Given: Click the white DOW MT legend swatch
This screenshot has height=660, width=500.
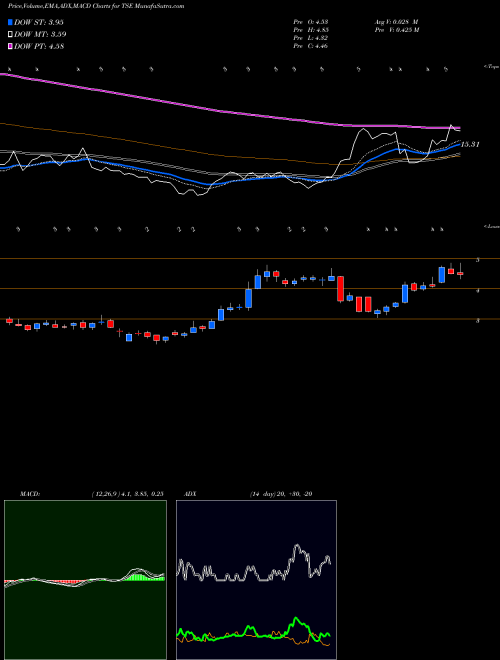Looking at the screenshot, I should 10,35.
